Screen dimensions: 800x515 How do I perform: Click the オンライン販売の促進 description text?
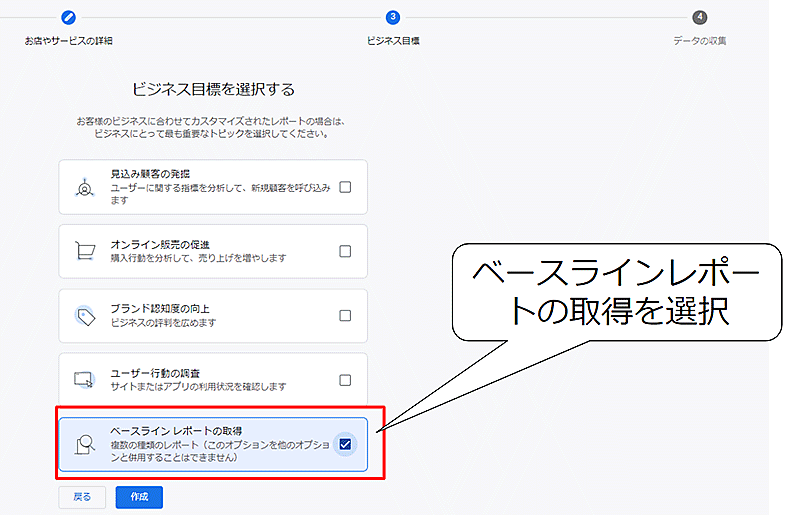[x=198, y=258]
